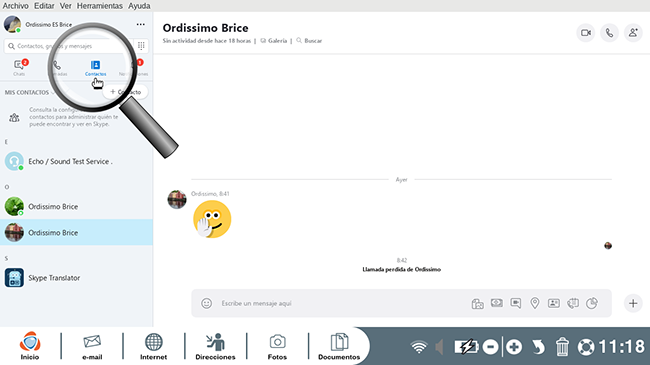The height and width of the screenshot is (365, 650).
Task: Click the Buscar link in chat header
Action: [x=309, y=41]
